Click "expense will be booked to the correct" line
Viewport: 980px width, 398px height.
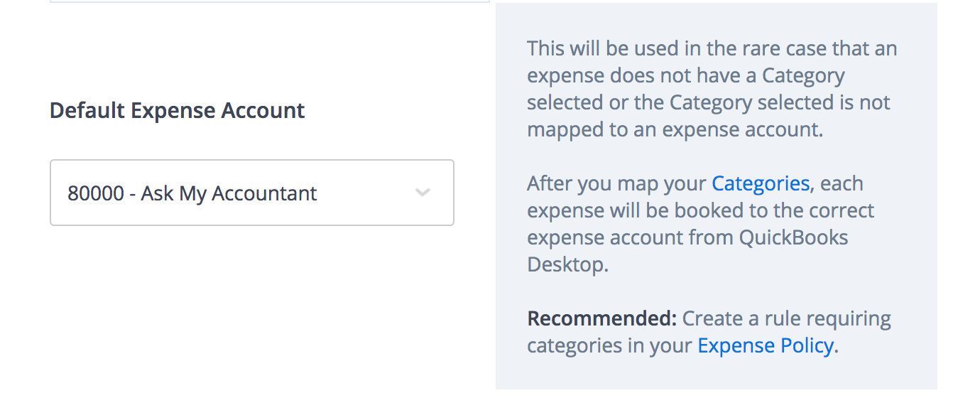[x=700, y=210]
